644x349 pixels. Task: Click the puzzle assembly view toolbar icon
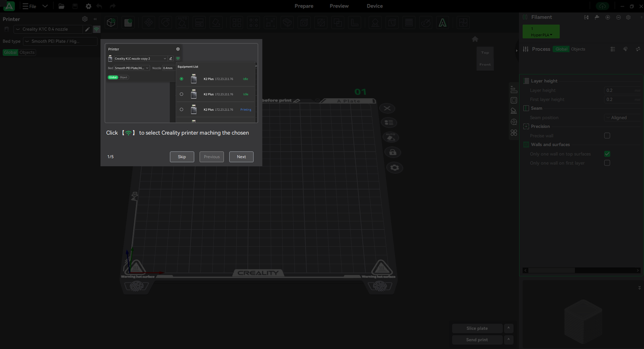462,23
